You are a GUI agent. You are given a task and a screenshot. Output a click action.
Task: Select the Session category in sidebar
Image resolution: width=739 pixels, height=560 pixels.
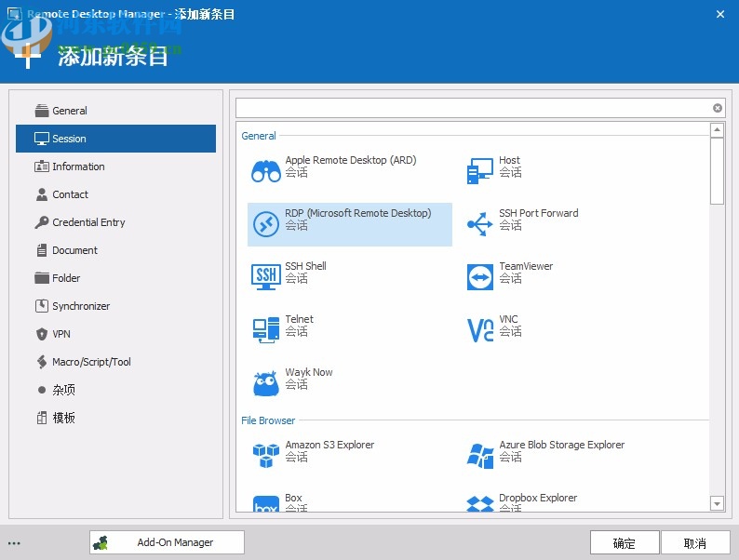(x=115, y=139)
